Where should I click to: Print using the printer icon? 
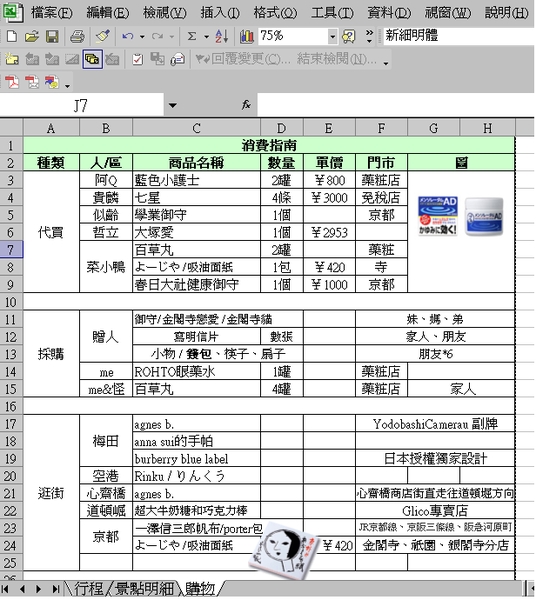pyautogui.click(x=77, y=37)
